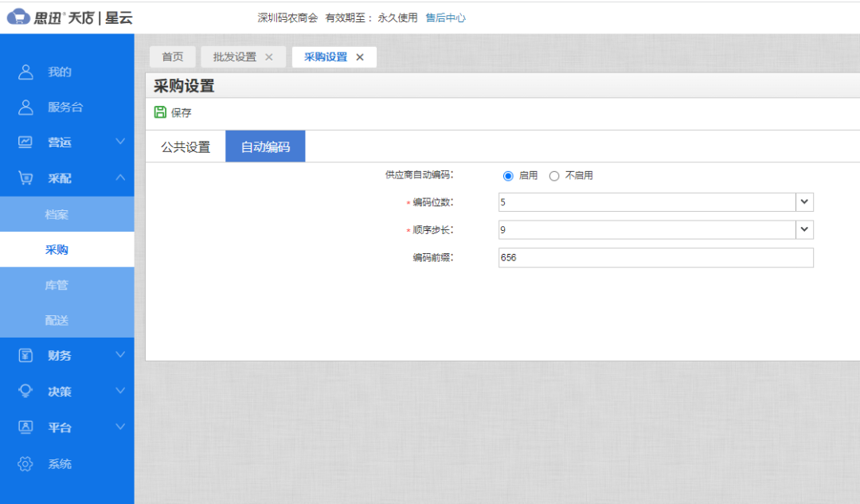Open the 首页 tab
This screenshot has width=860, height=504.
click(172, 57)
